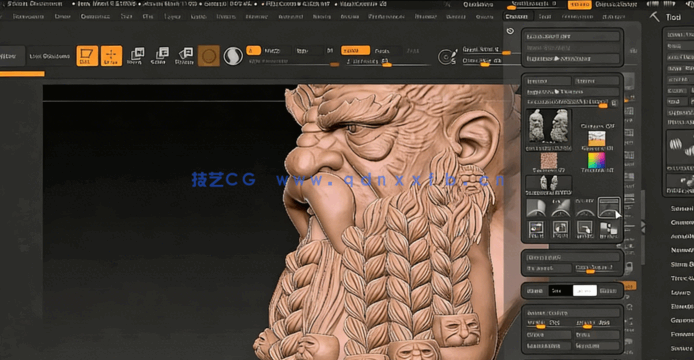The width and height of the screenshot is (694, 360).
Task: Click the white color swatch
Action: 585,290
